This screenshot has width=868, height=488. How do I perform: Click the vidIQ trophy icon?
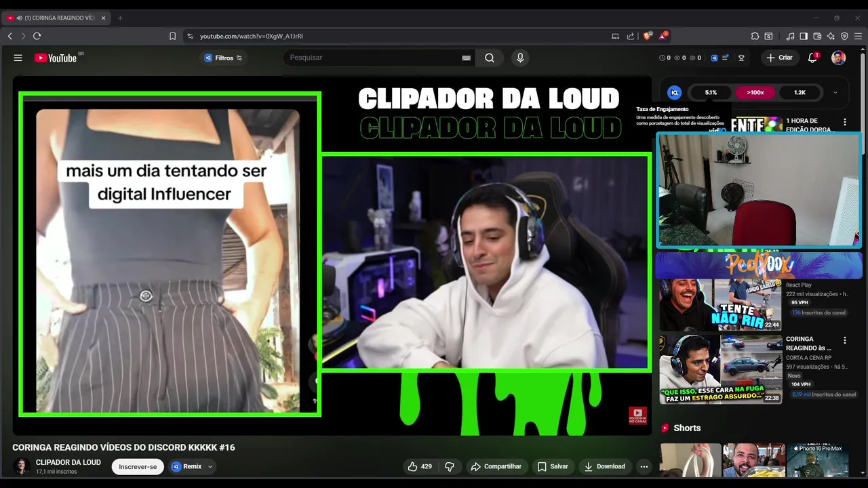pos(741,58)
